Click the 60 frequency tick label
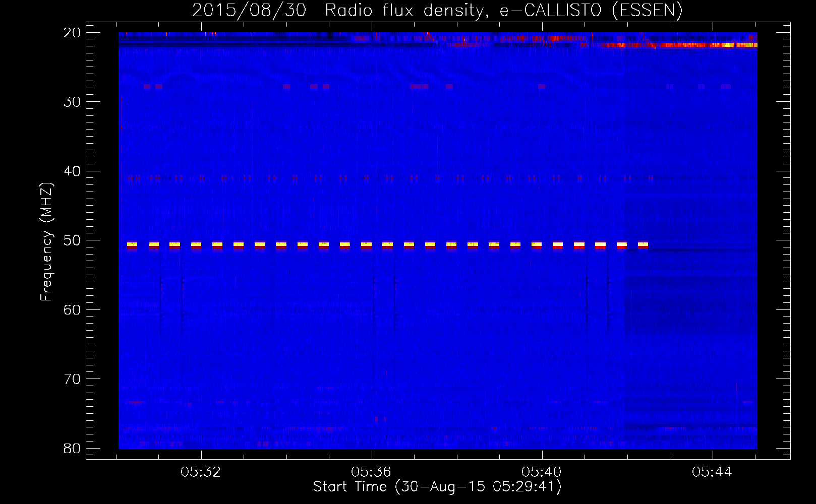816x504 pixels. click(72, 309)
